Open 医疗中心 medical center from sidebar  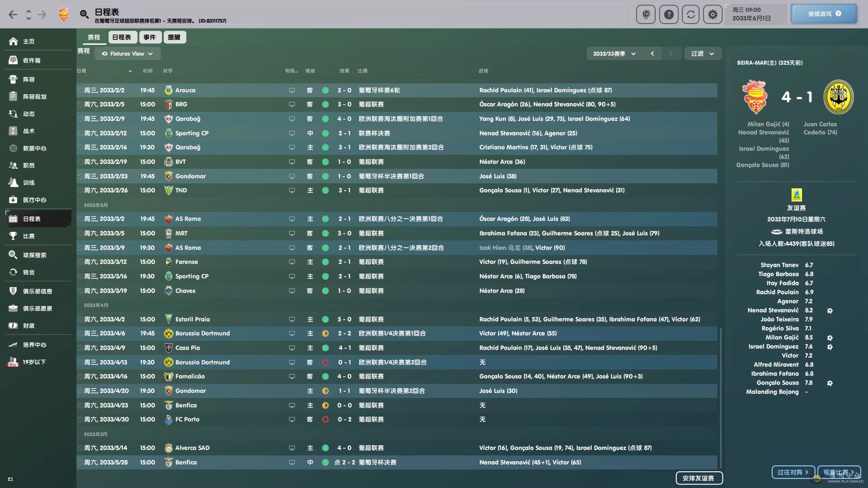[x=34, y=200]
